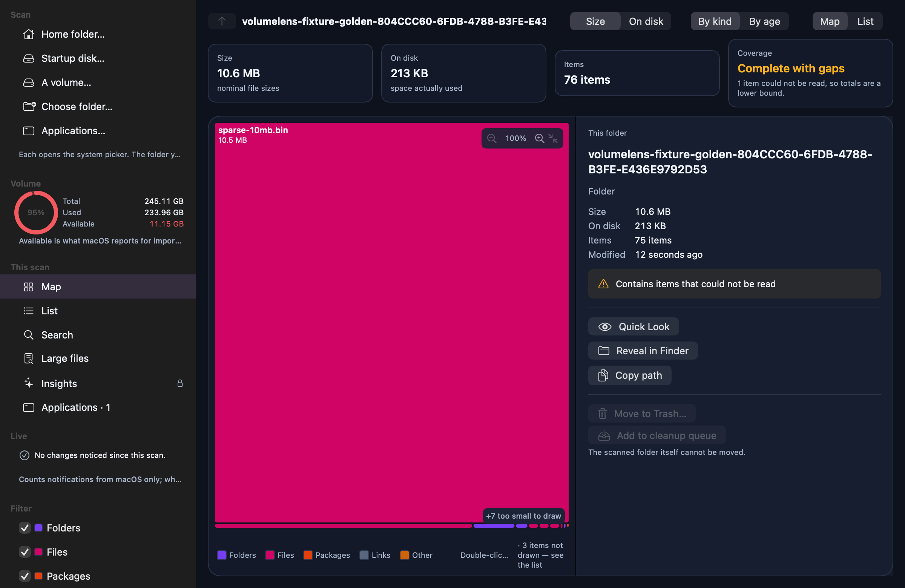The height and width of the screenshot is (588, 905).
Task: Click the Folders legend color swatch
Action: [221, 555]
